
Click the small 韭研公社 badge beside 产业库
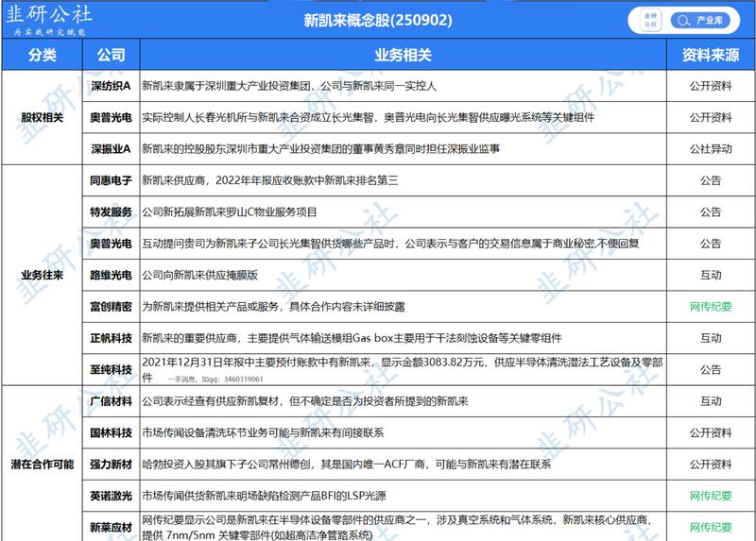click(650, 20)
